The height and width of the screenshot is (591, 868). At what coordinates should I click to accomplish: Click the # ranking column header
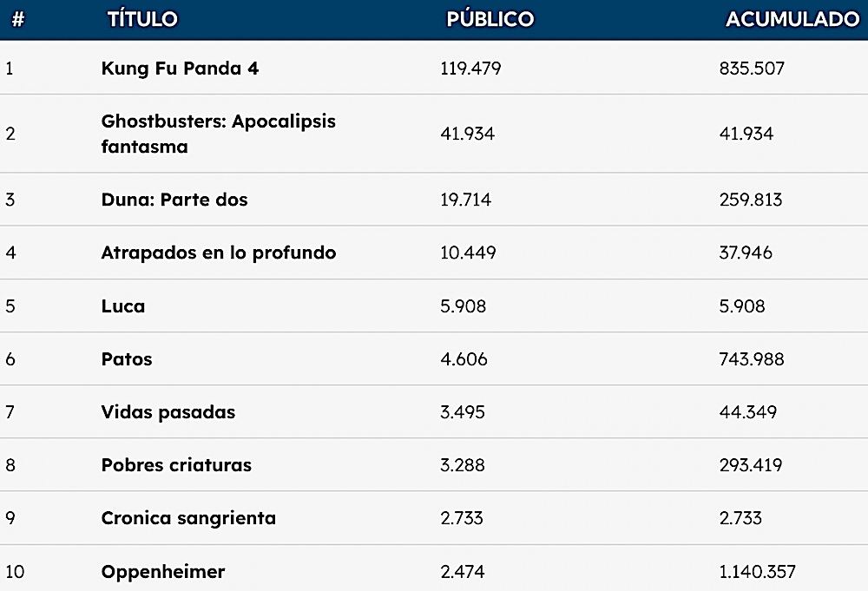click(18, 19)
